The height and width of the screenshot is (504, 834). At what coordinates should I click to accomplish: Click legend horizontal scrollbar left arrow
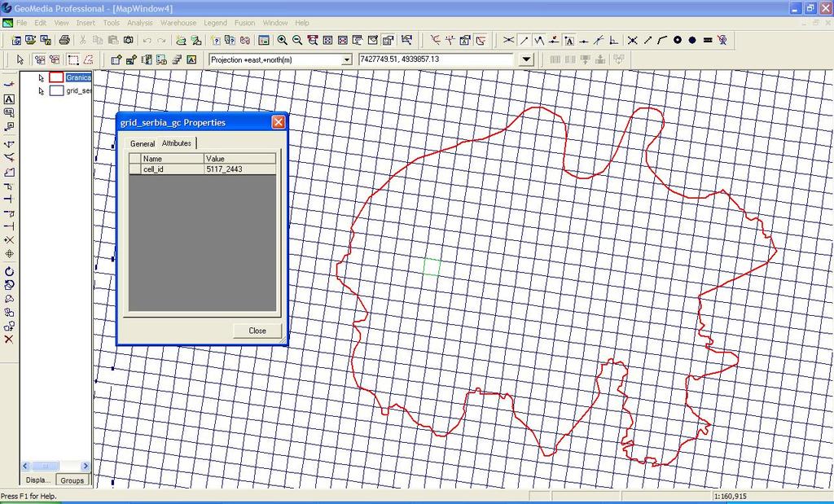[25, 466]
